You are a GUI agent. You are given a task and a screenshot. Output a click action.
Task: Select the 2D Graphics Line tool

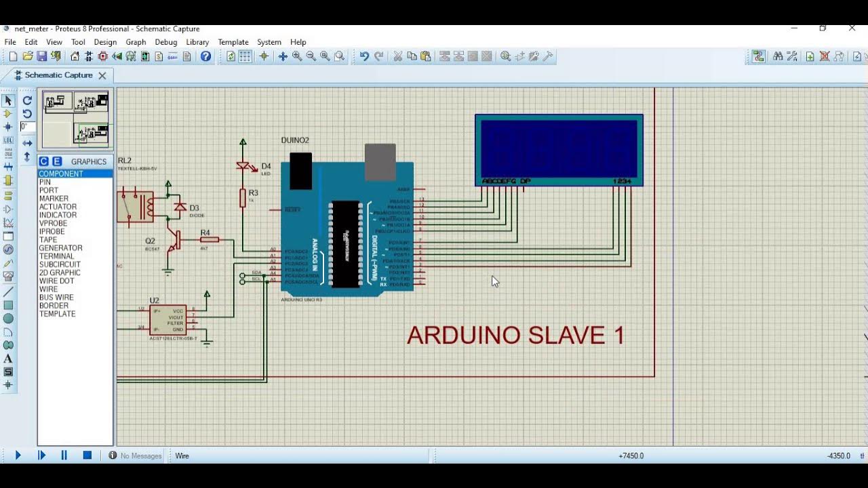tap(8, 291)
